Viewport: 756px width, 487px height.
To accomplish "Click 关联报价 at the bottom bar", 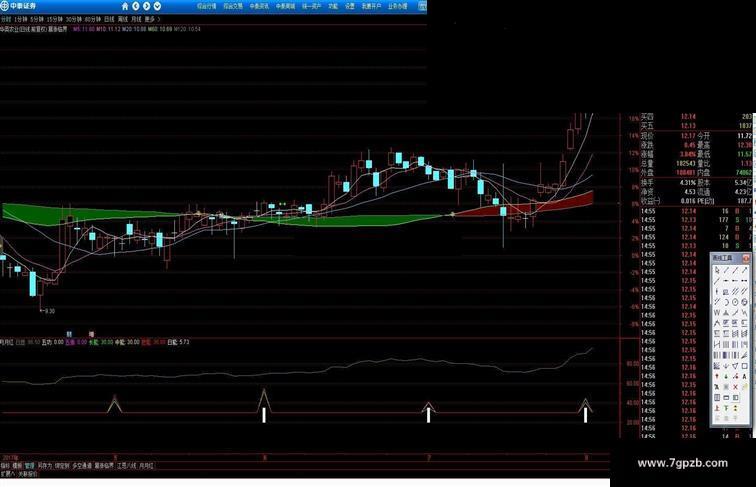I will (x=27, y=474).
